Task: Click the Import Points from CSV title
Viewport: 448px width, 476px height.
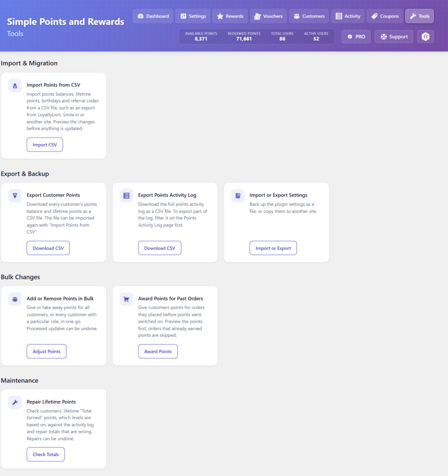Action: 53,85
